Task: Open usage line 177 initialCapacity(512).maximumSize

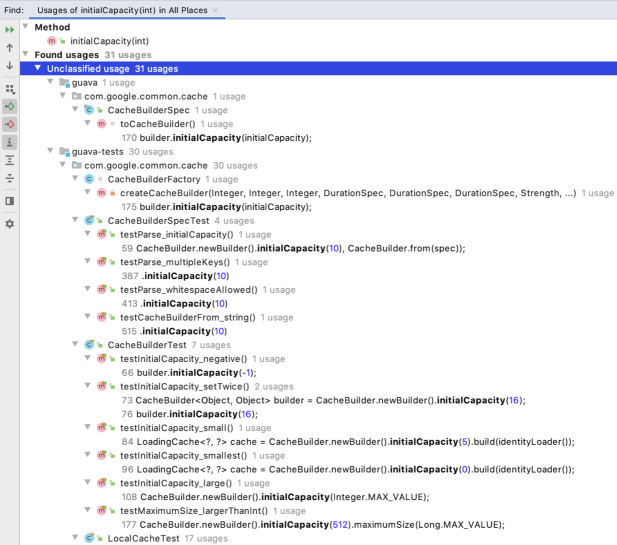Action: (x=313, y=525)
